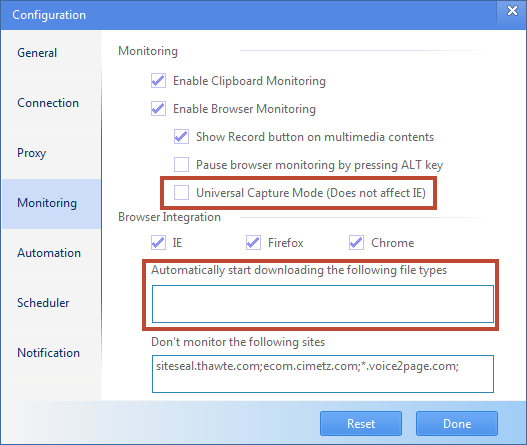
Task: Disable Enable Clipboard Monitoring checkbox
Action: pos(158,81)
